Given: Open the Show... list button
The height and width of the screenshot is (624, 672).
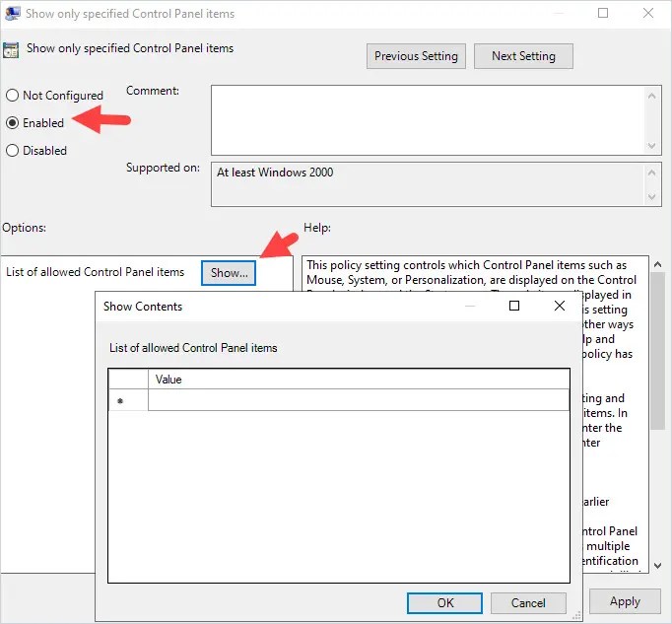Looking at the screenshot, I should click(229, 273).
